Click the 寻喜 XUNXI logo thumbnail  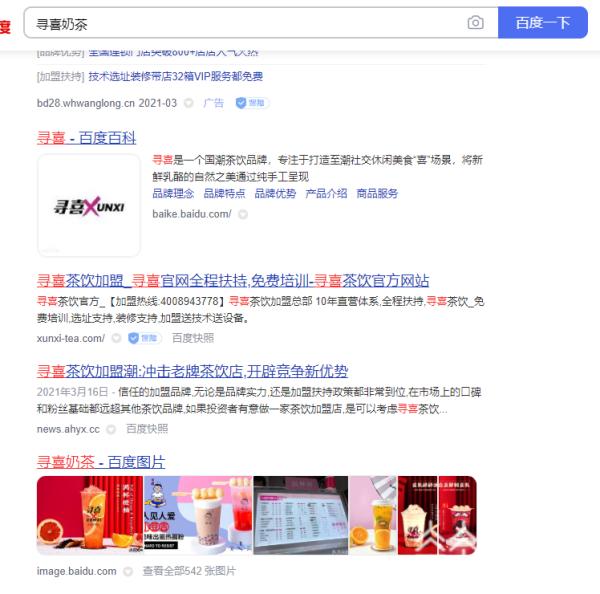(89, 206)
